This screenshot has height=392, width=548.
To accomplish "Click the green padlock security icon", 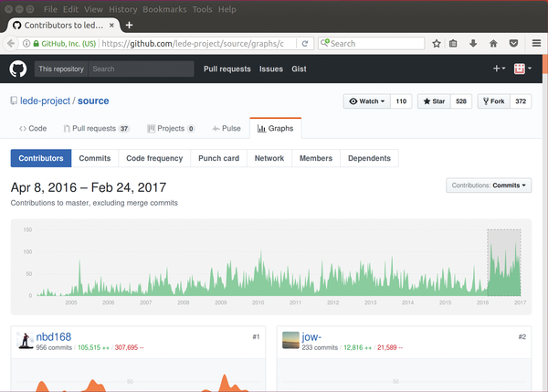I will 36,44.
